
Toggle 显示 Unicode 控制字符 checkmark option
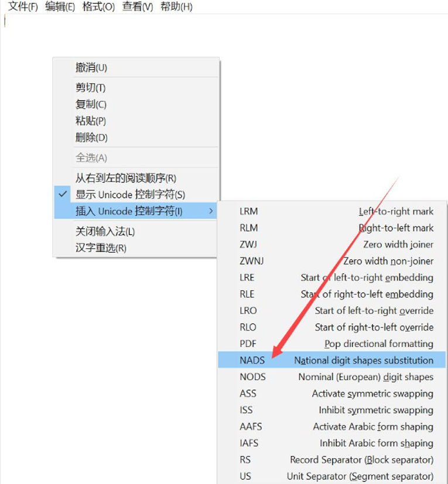(x=130, y=194)
